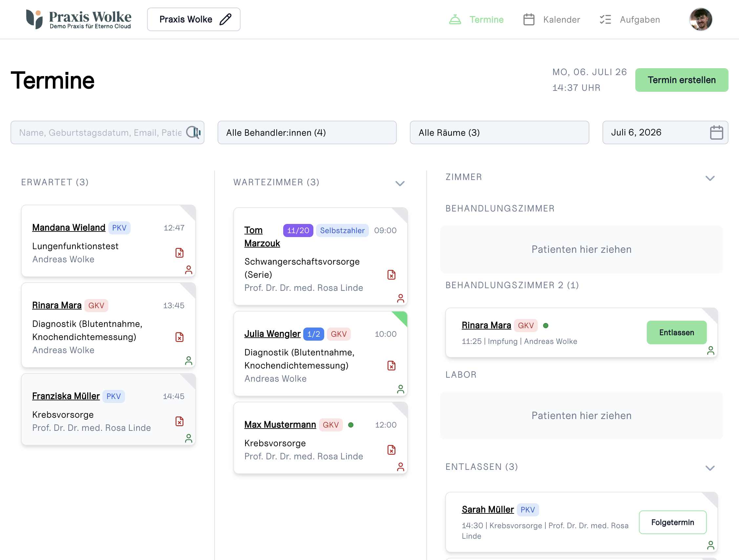
Task: Click Entlassen for Rinara Mara
Action: tap(677, 332)
